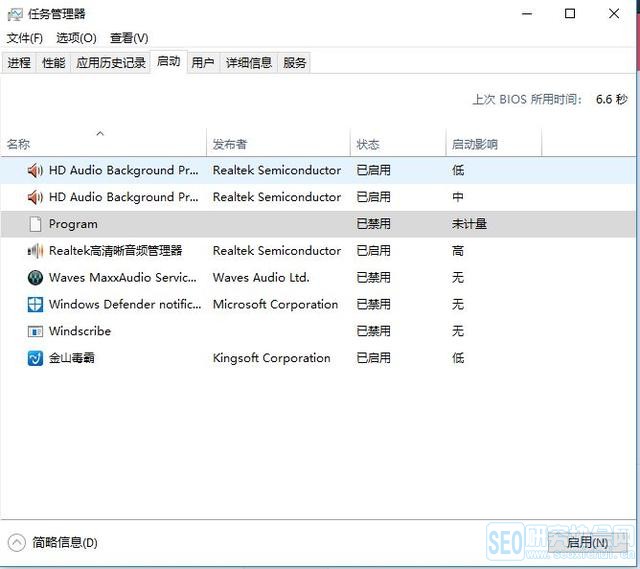640x569 pixels.
Task: Click the 6.6 秒 BIOS time value
Action: point(611,99)
